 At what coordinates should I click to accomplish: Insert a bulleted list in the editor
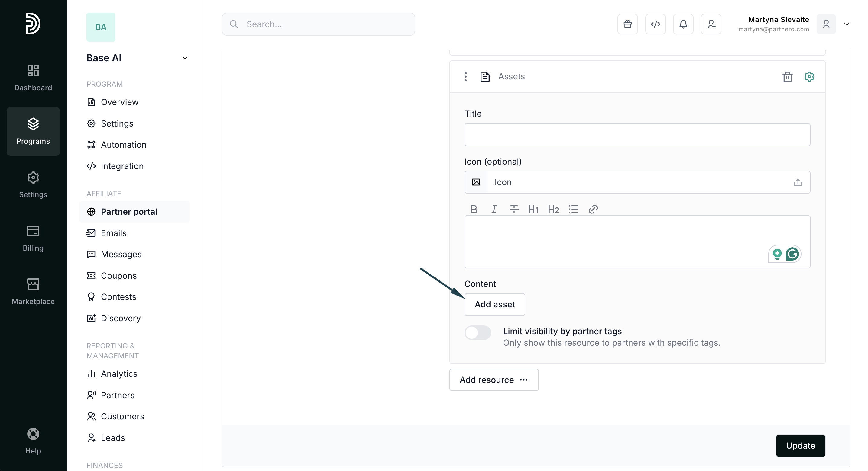pos(573,210)
